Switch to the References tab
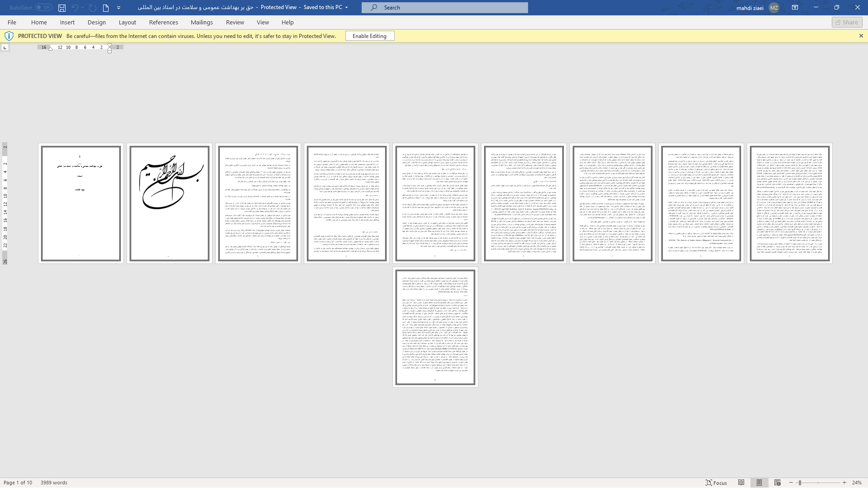The image size is (868, 488). point(164,22)
